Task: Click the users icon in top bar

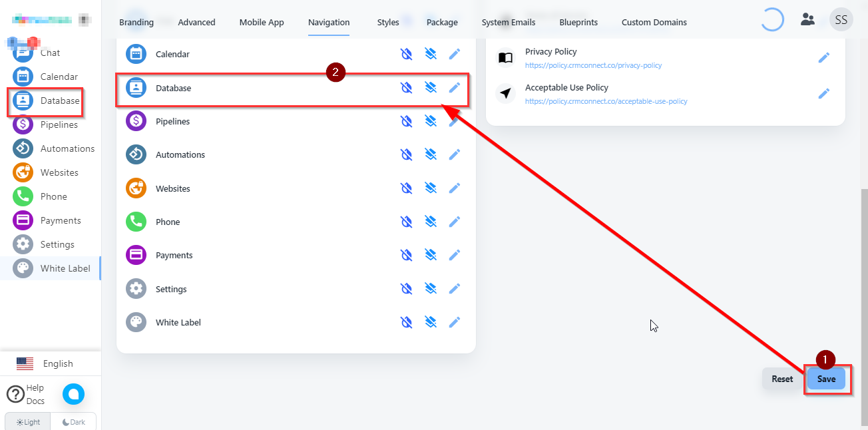Action: pyautogui.click(x=807, y=19)
